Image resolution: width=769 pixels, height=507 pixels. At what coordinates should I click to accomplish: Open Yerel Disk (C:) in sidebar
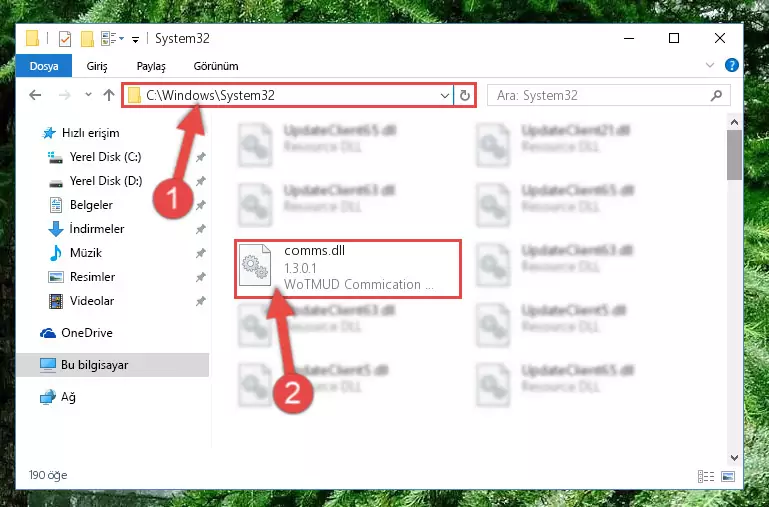105,157
